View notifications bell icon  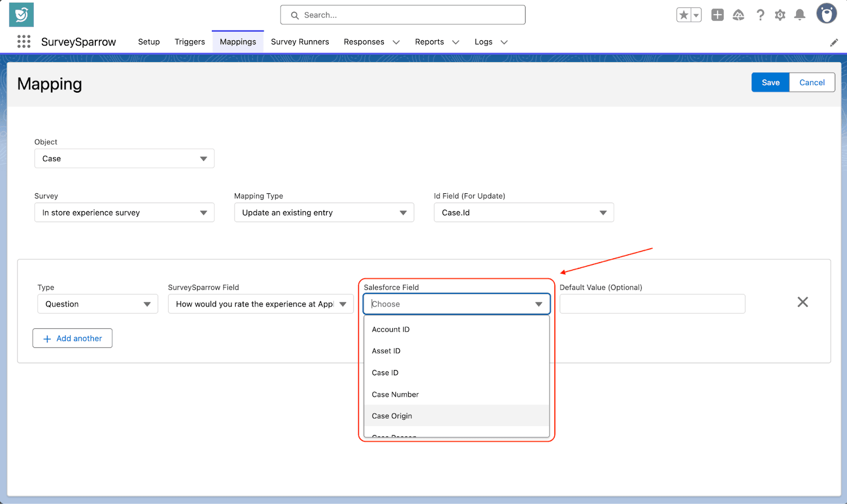tap(800, 15)
